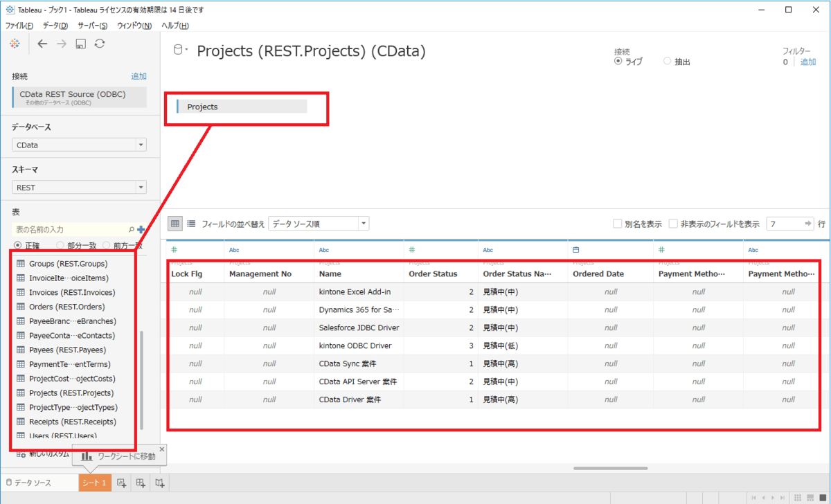831x504 pixels.
Task: Click the forward arrow toolbar icon
Action: point(62,44)
